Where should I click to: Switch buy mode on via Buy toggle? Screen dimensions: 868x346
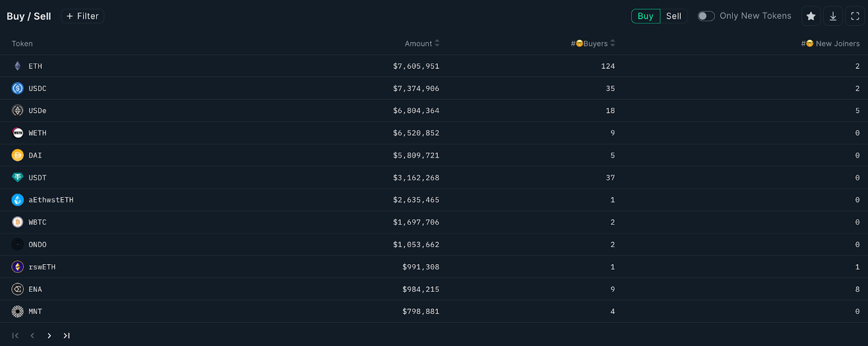point(645,16)
